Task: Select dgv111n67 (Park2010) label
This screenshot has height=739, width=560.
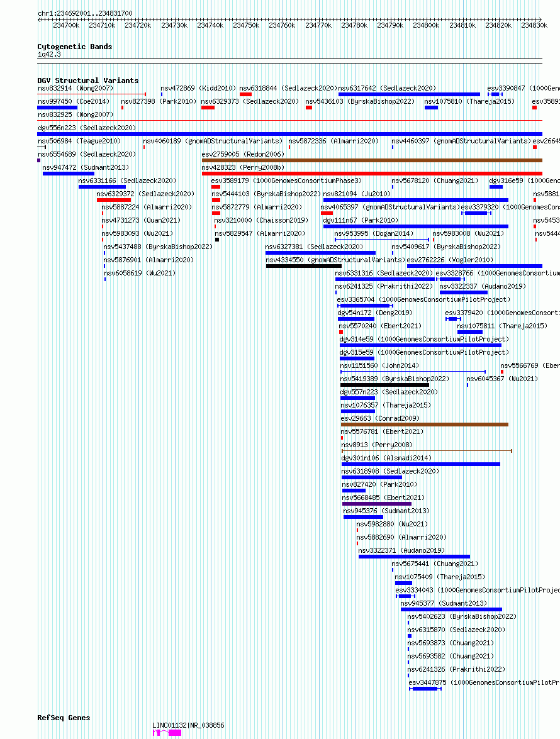Action: pos(361,220)
